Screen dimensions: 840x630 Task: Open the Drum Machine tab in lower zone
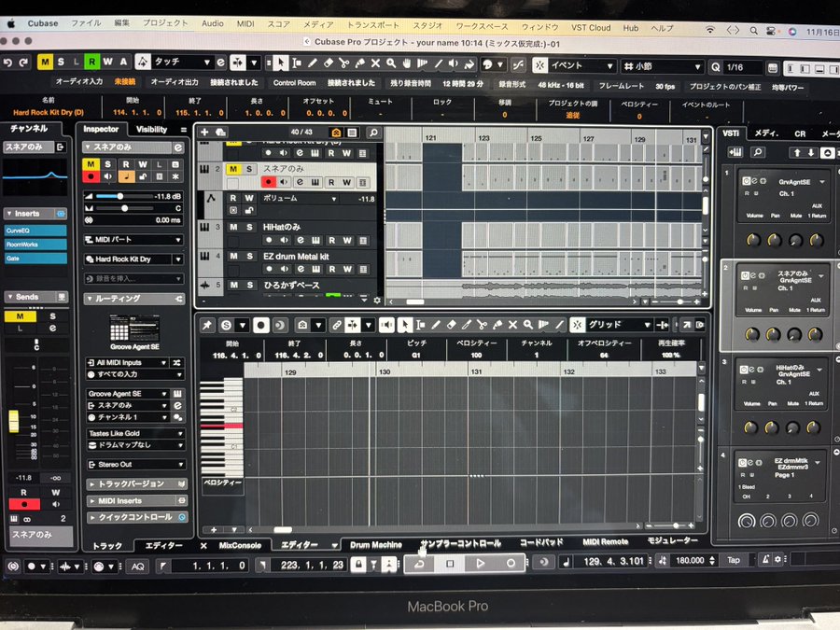[x=376, y=545]
